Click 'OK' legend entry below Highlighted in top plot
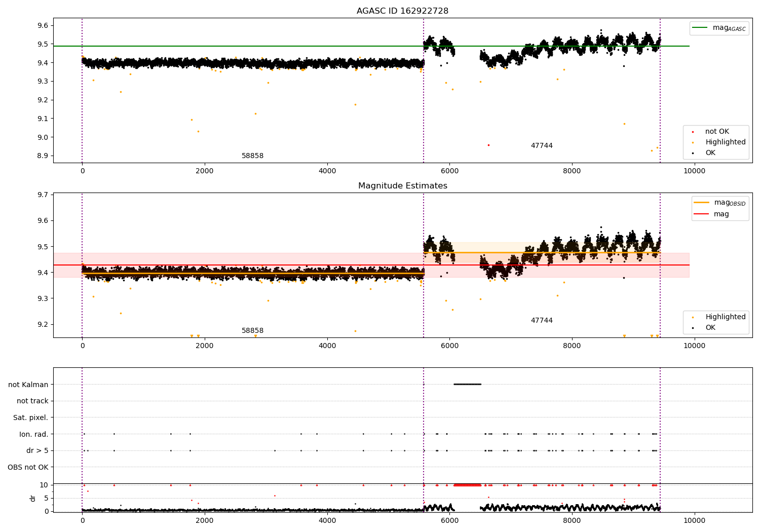The width and height of the screenshot is (760, 532). [x=710, y=153]
